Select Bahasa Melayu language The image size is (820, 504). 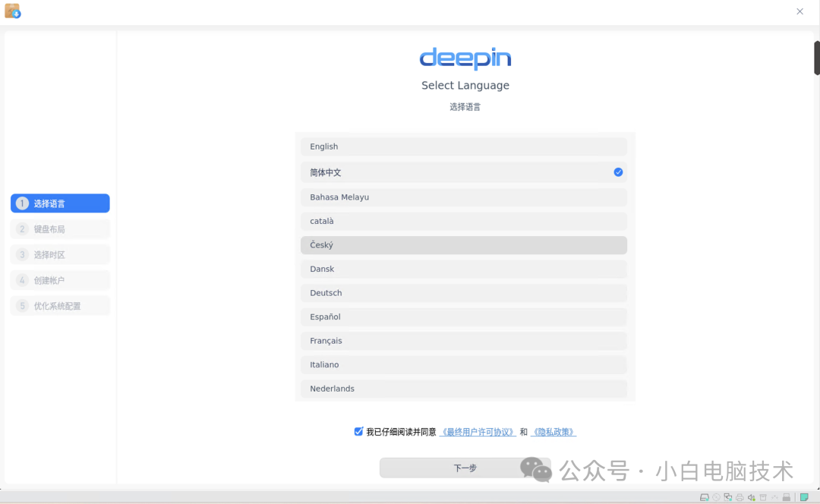tap(463, 197)
